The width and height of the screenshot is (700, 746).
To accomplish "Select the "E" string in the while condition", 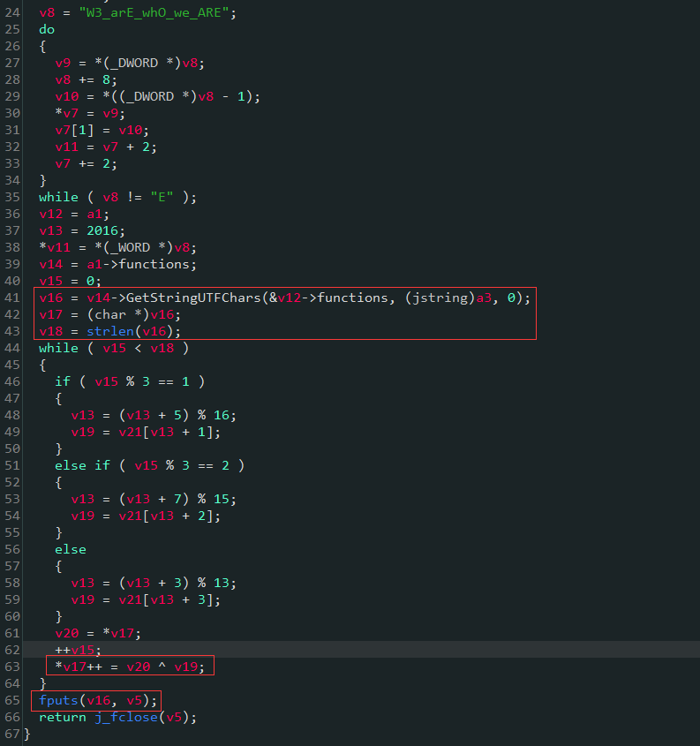I will [162, 197].
